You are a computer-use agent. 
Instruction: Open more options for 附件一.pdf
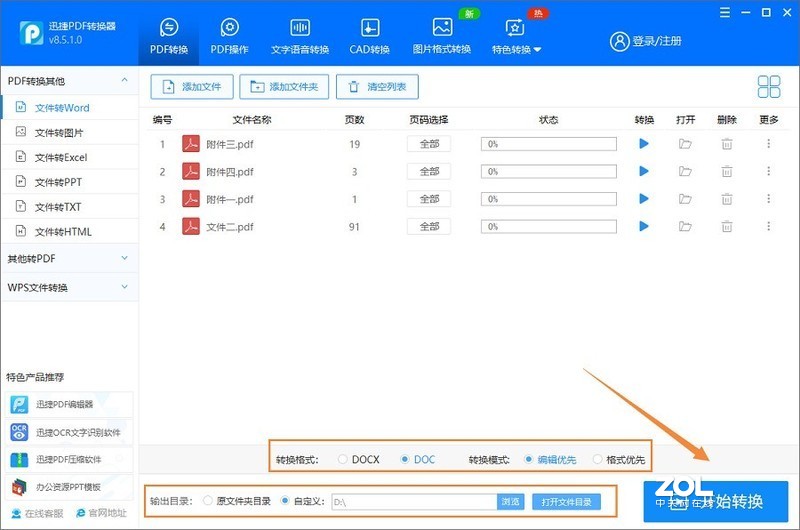click(x=768, y=199)
